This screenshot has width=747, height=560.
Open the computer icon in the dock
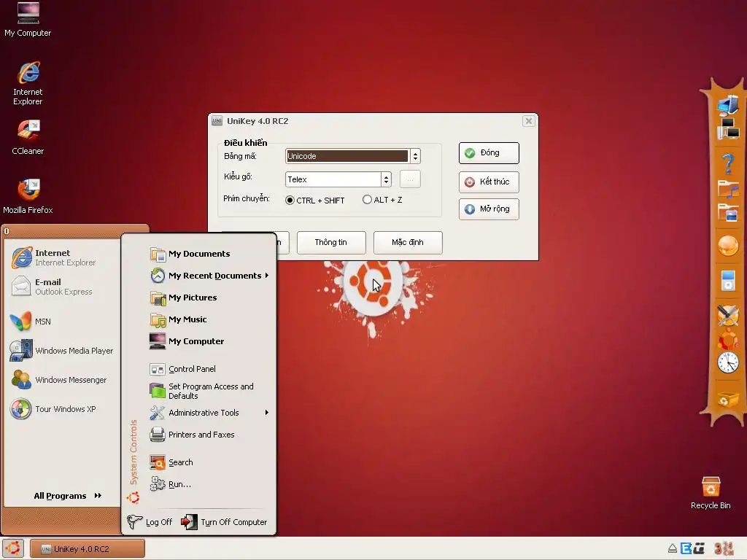point(728,106)
